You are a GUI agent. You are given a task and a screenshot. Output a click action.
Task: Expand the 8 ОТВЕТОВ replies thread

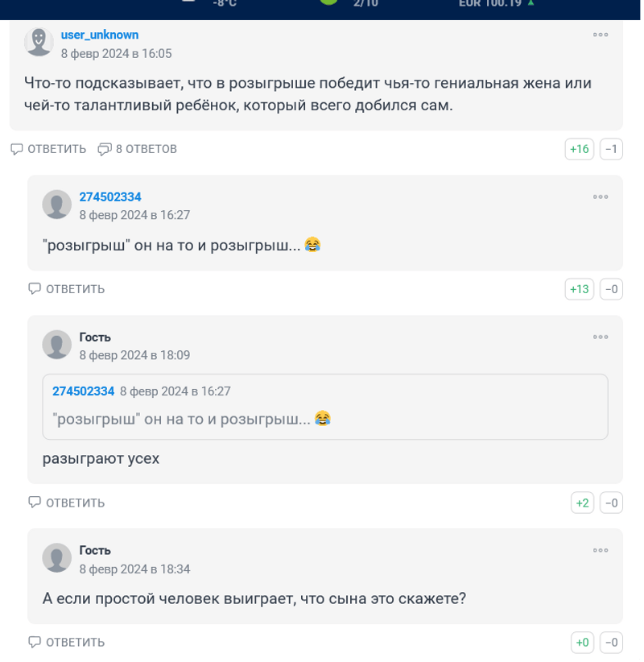pyautogui.click(x=137, y=149)
